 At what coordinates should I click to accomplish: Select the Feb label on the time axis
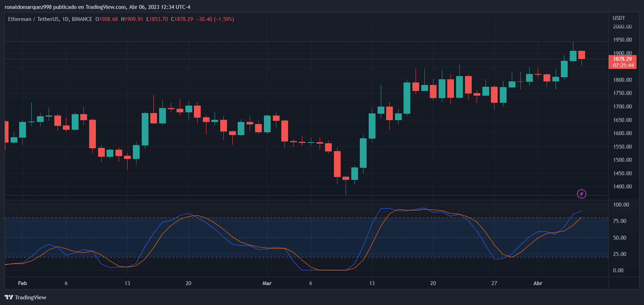pos(22,283)
